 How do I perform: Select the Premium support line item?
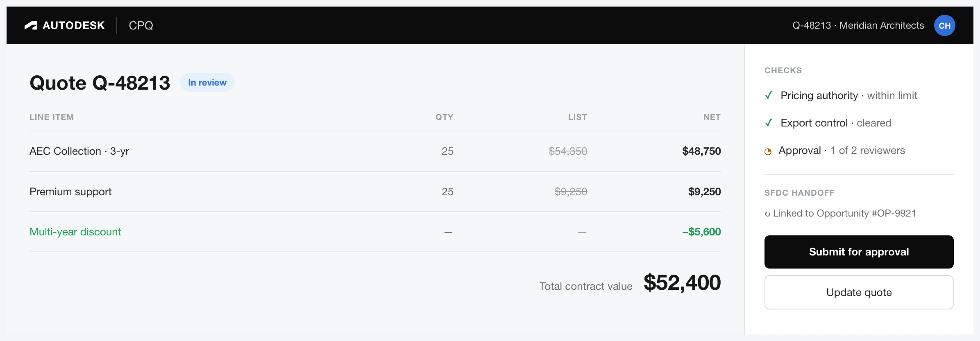pyautogui.click(x=375, y=192)
